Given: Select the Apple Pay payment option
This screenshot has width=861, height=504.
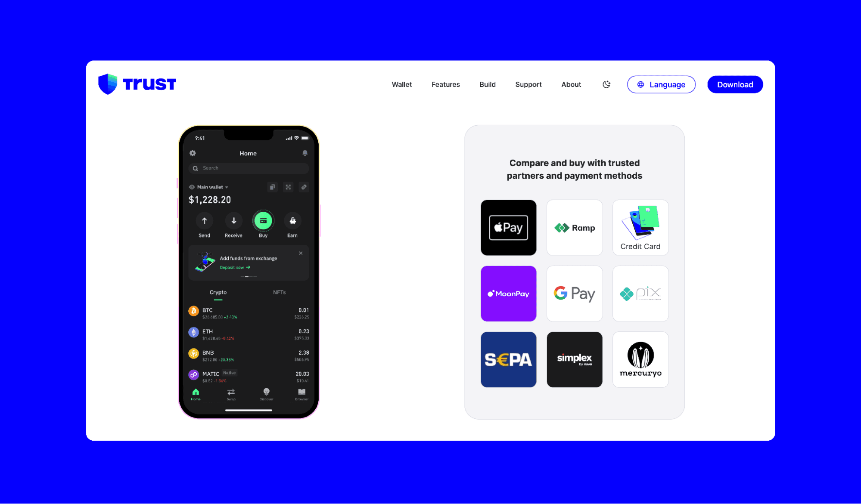Looking at the screenshot, I should [x=509, y=227].
